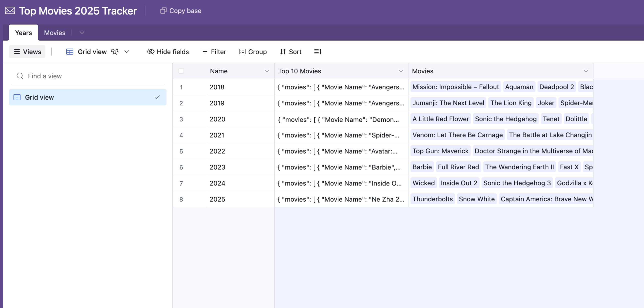Screen dimensions: 644x308
Task: Open the Tenet linked record
Action: 551,119
